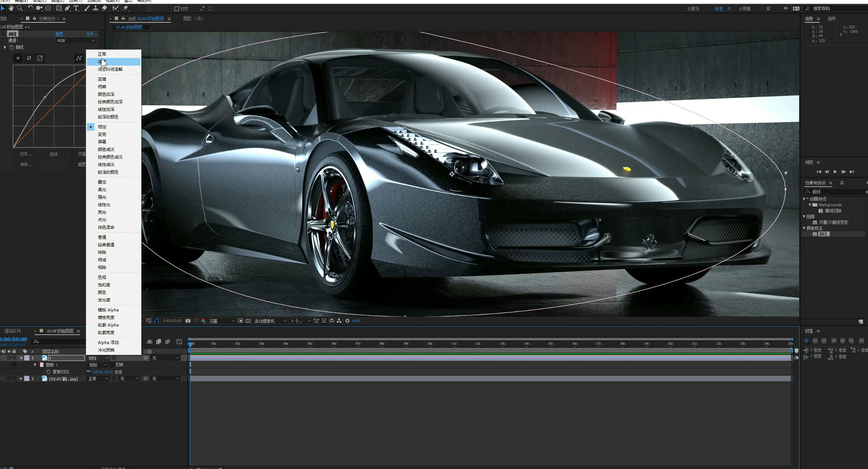Screen dimensions: 868x469
Task: Open the 蒙版 1 mask mode 相加 dropdown
Action: tap(98, 365)
